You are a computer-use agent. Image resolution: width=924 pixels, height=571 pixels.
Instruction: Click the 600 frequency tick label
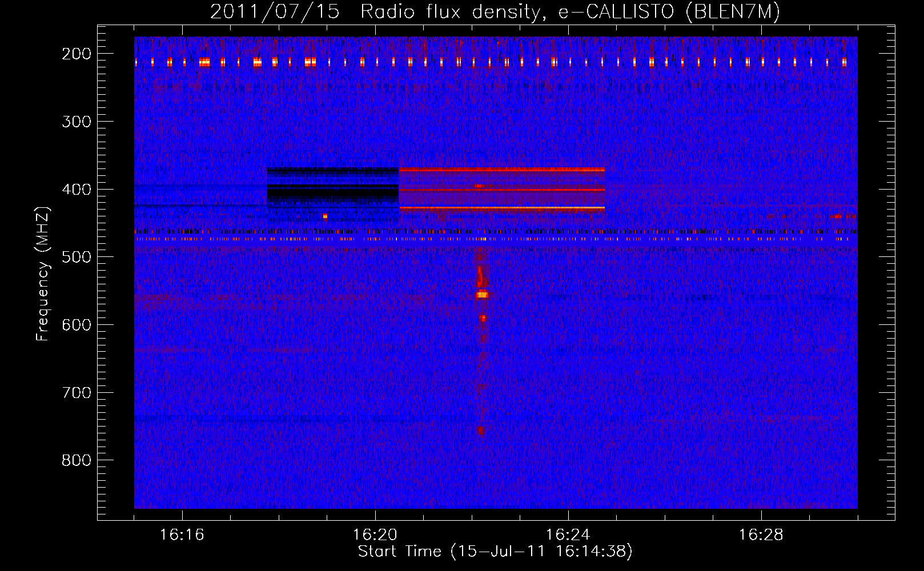click(x=77, y=325)
